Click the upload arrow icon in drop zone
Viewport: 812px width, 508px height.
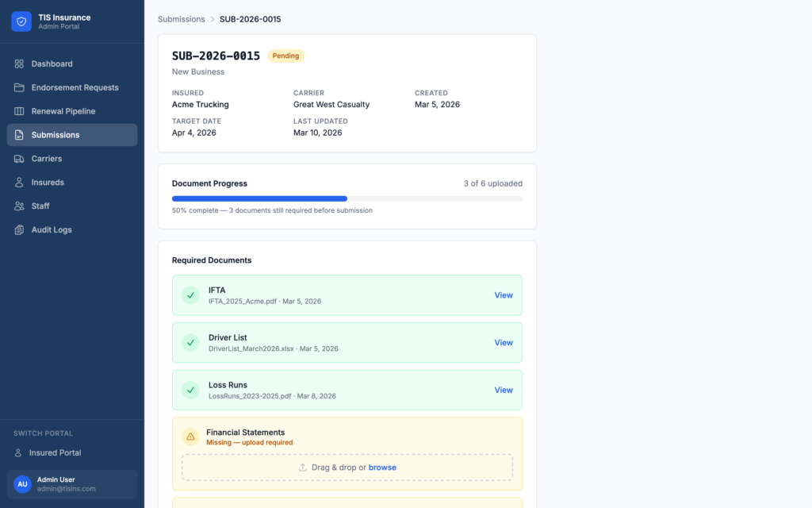coord(303,467)
